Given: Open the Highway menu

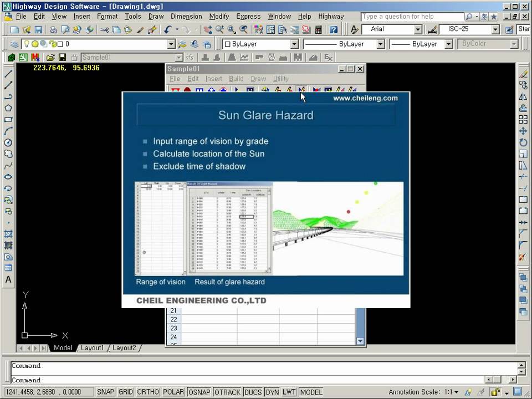Looking at the screenshot, I should click(x=331, y=16).
